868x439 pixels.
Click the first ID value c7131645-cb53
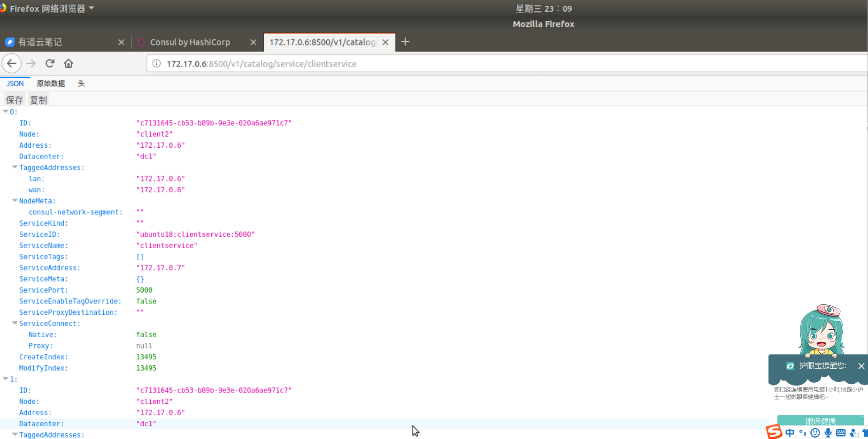[x=214, y=123]
